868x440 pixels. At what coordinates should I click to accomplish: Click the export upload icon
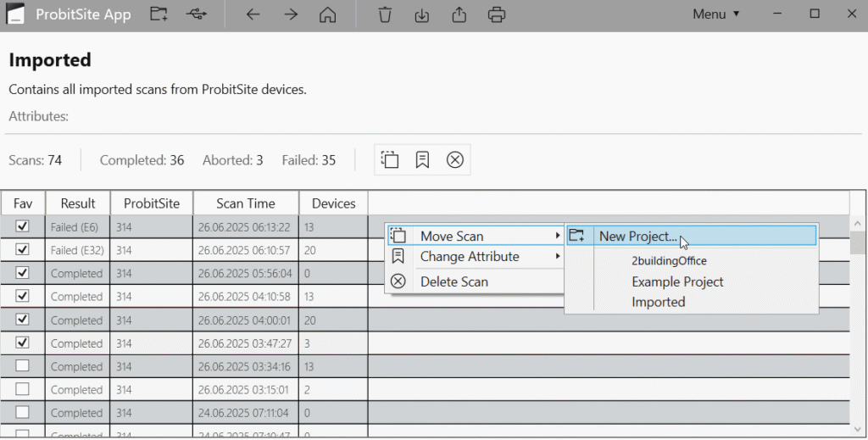point(459,14)
